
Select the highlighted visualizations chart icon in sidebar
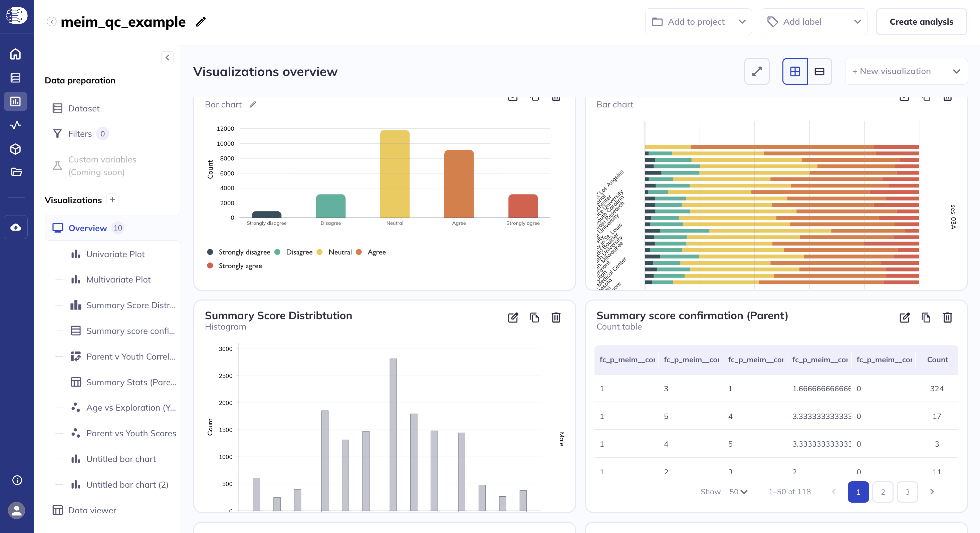pyautogui.click(x=16, y=101)
